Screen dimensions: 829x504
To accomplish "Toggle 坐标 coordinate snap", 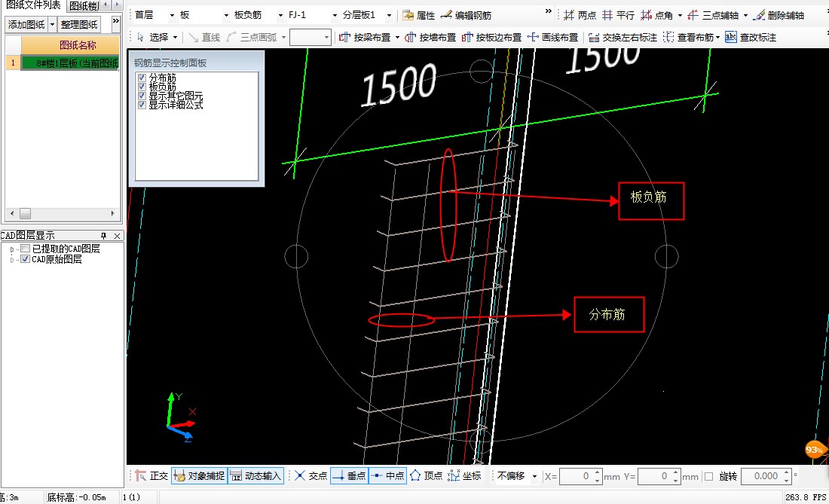I will coord(465,476).
